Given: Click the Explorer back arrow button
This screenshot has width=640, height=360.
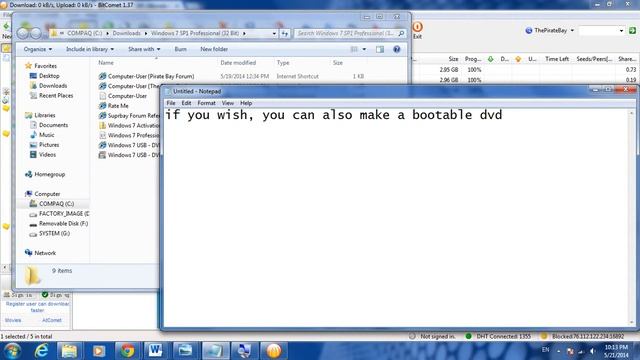Looking at the screenshot, I should [x=23, y=33].
